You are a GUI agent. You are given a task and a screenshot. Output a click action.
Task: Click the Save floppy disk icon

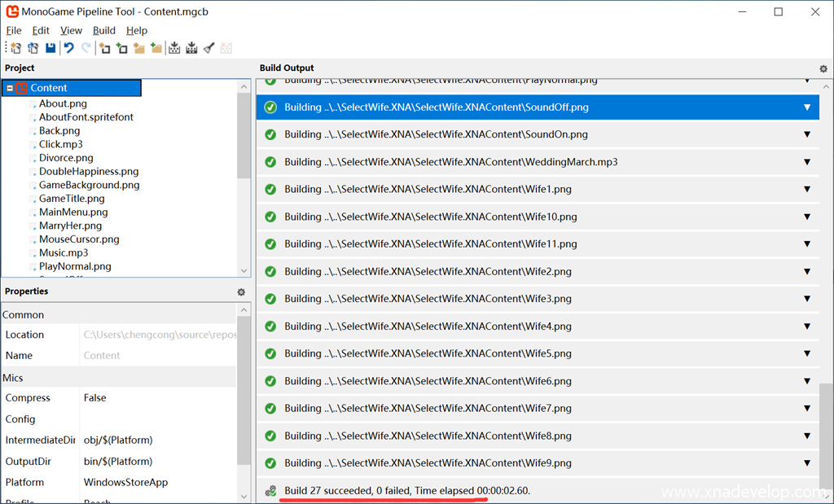(x=50, y=49)
